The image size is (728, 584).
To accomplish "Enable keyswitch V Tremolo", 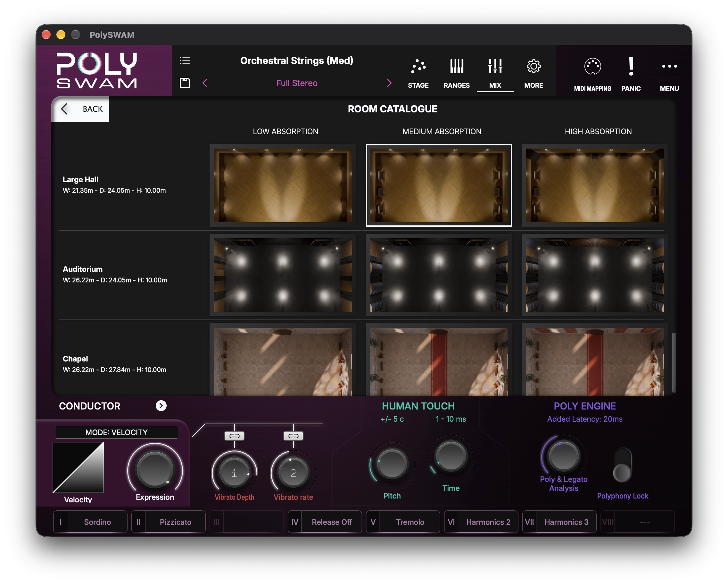I will [403, 522].
